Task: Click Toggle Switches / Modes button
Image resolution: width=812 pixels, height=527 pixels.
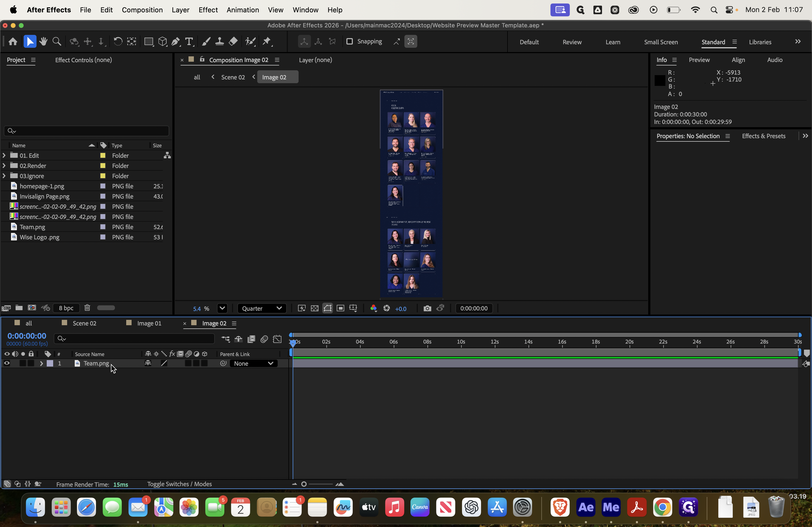Action: point(179,484)
